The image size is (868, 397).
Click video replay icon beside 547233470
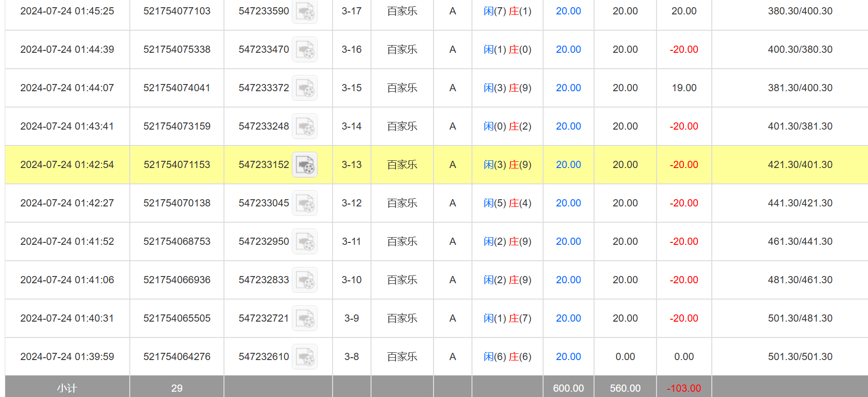[x=305, y=49]
